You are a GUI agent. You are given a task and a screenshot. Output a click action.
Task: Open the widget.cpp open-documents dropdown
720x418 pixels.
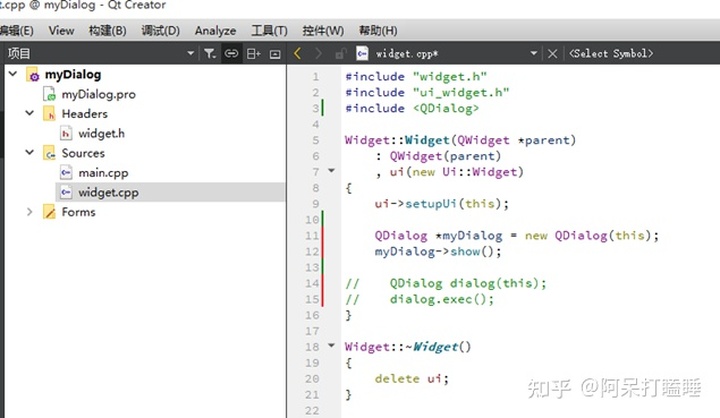(x=534, y=53)
